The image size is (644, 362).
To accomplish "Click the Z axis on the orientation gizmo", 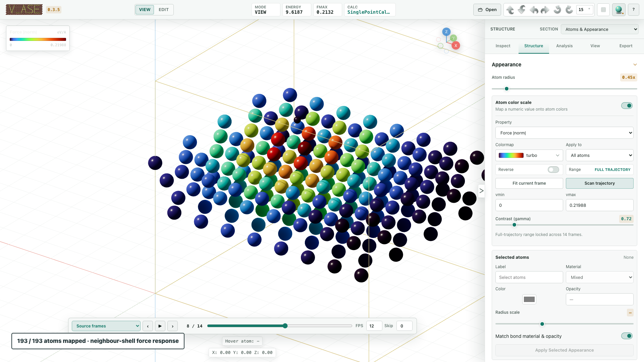I will pyautogui.click(x=446, y=32).
